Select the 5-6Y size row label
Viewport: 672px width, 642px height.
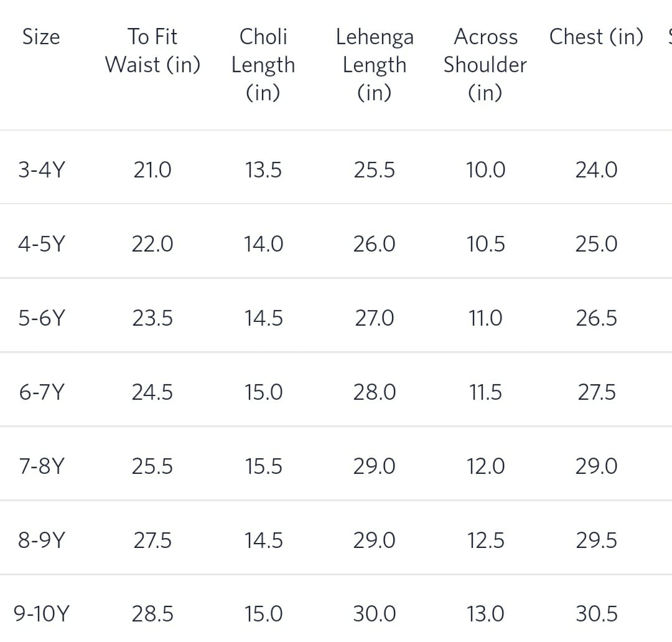(x=41, y=318)
